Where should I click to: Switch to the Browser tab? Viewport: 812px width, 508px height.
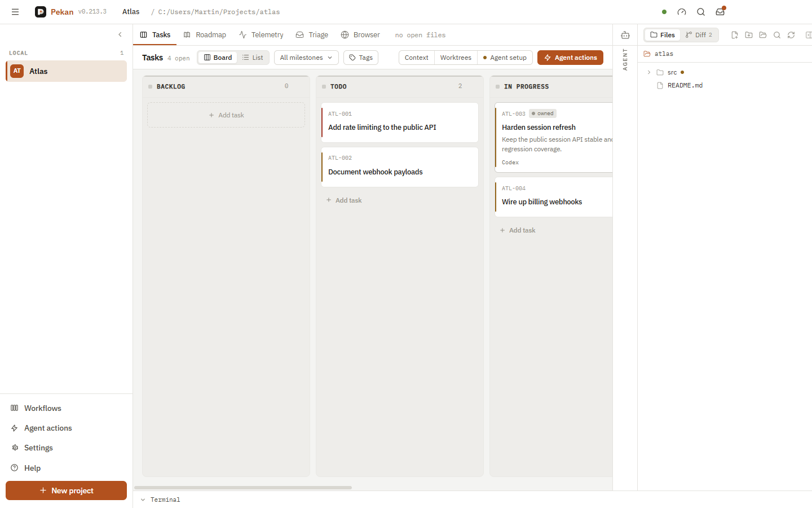(x=360, y=35)
